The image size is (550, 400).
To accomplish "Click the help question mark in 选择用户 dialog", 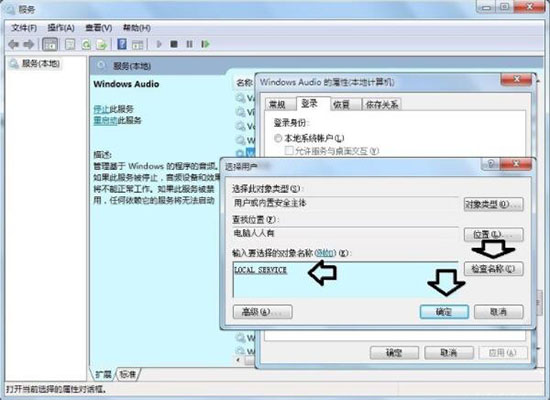I will (x=491, y=164).
